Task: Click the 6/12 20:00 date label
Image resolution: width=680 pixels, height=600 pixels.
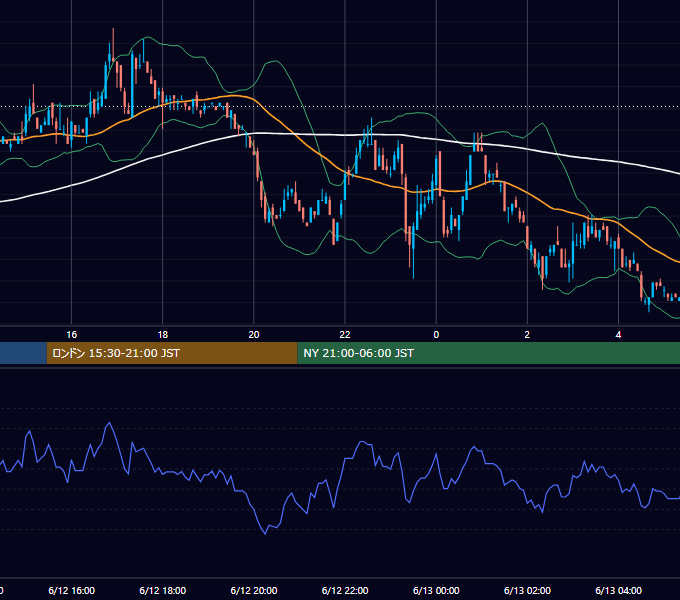Action: tap(254, 590)
